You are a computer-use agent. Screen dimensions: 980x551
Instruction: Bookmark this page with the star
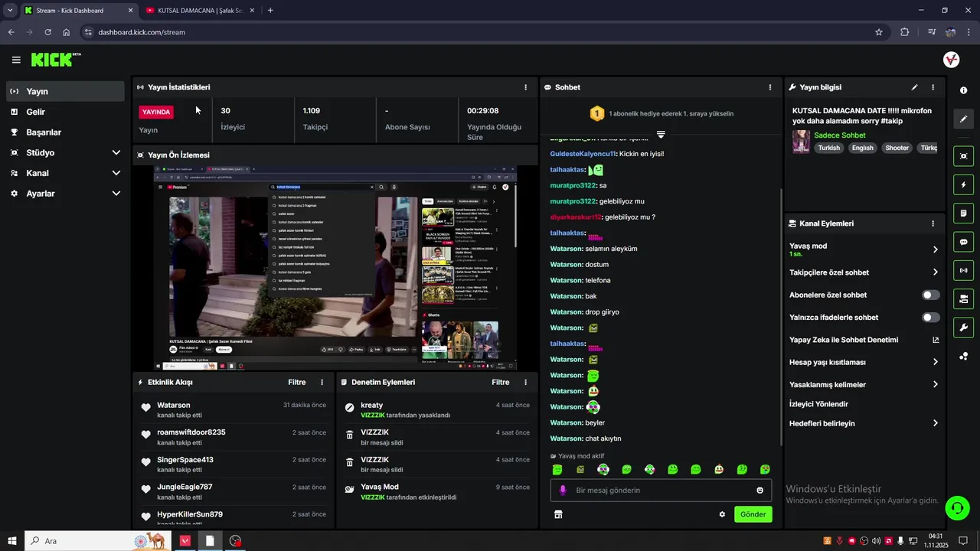pyautogui.click(x=879, y=32)
